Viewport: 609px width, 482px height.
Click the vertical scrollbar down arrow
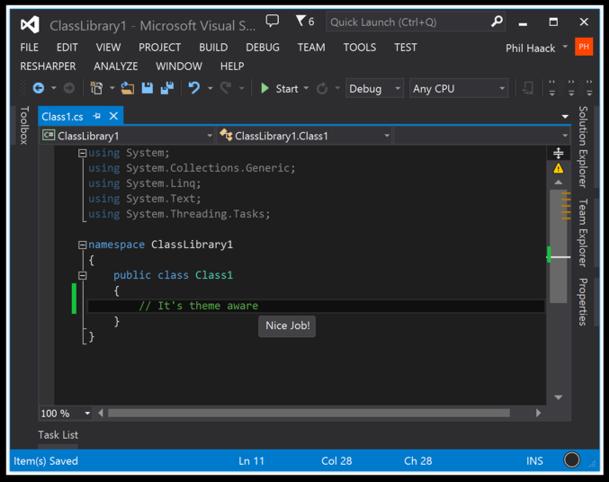[x=559, y=397]
